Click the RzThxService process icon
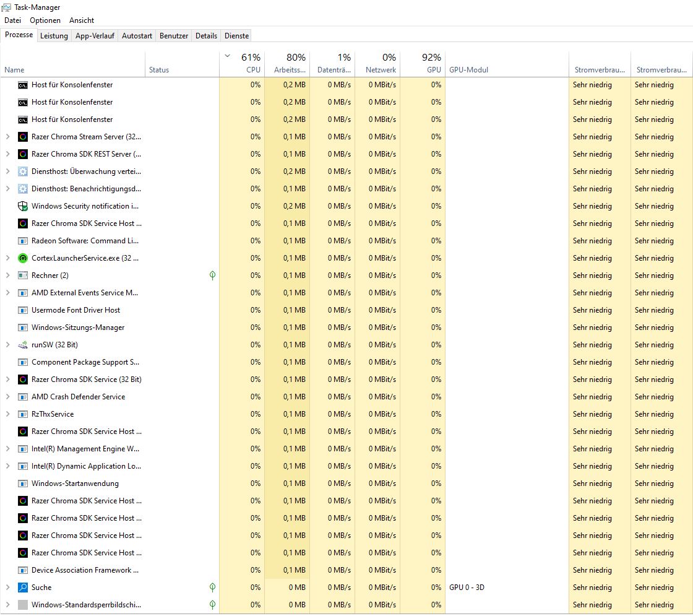This screenshot has height=616, width=693. point(23,414)
